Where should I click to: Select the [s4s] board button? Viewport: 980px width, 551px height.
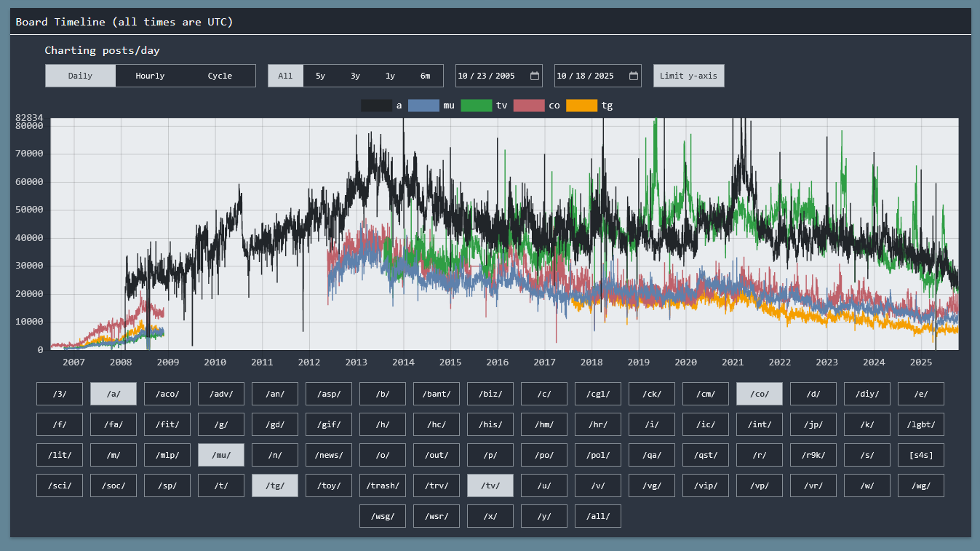coord(921,455)
